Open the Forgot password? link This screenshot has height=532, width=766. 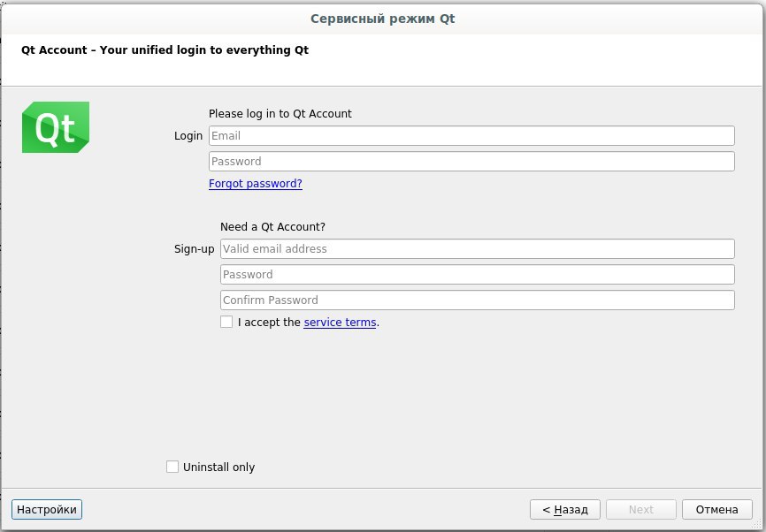point(256,184)
